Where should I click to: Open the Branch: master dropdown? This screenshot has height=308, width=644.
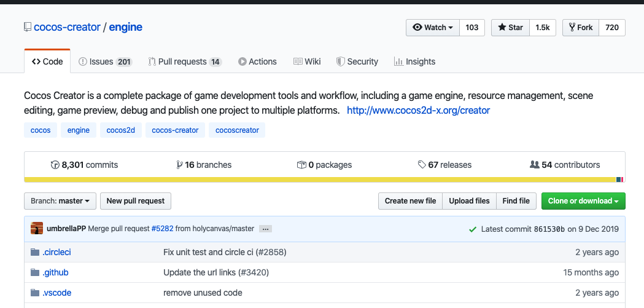(60, 201)
